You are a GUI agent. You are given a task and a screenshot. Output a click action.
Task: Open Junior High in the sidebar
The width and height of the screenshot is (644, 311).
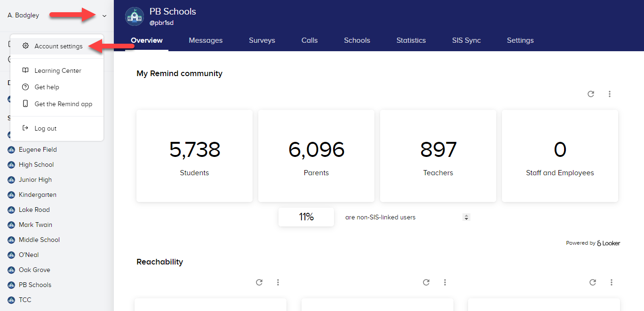35,179
